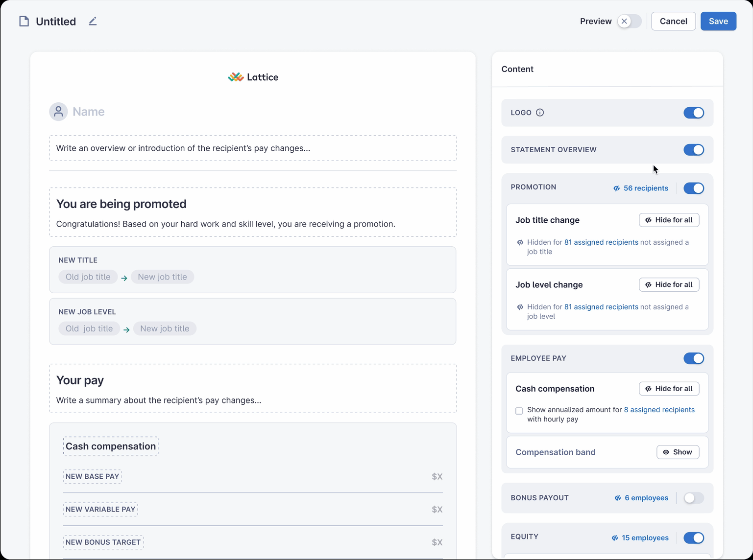Click the info icon next to LOGO
This screenshot has width=753, height=560.
[540, 113]
